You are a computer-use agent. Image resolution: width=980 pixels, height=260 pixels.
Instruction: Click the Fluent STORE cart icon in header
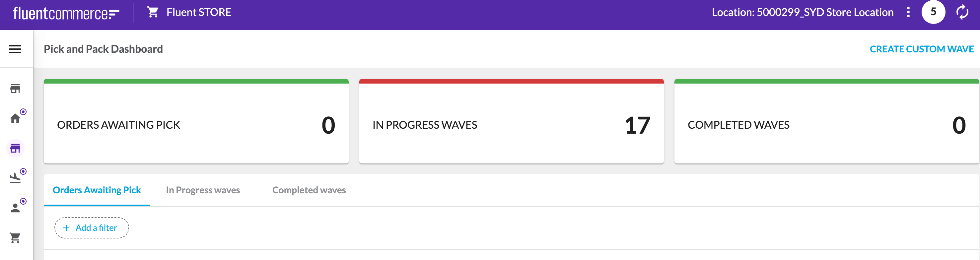point(153,12)
